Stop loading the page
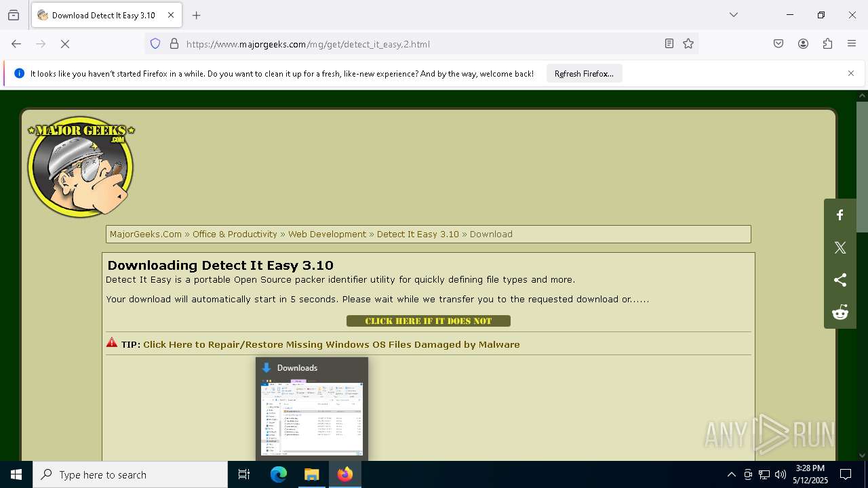This screenshot has width=868, height=488. [65, 44]
